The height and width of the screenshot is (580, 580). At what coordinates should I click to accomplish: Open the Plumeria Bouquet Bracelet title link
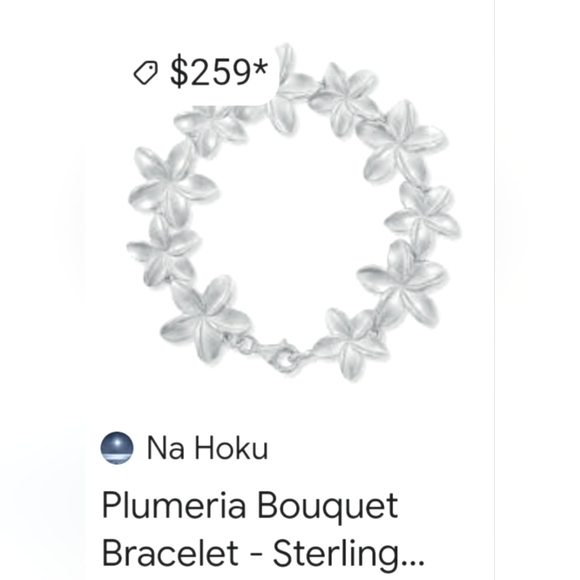[x=263, y=529]
